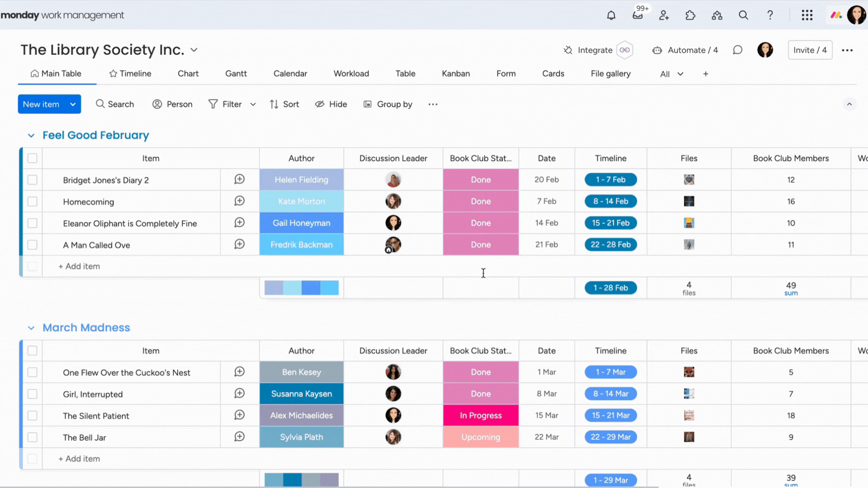Tick the checkbox for Bridget Jones's Diary 2
Screen dimensions: 868x488
pos(32,180)
